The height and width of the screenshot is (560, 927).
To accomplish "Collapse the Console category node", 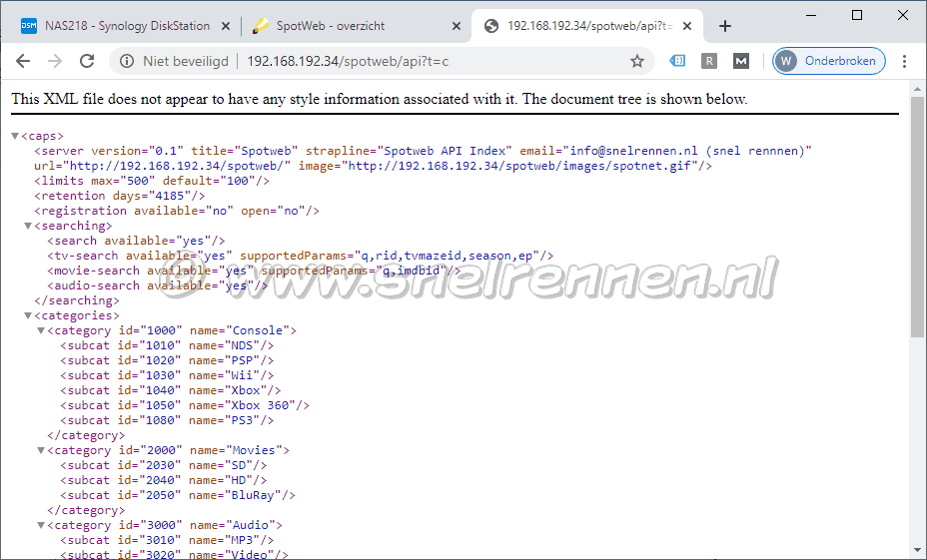I will 41,330.
